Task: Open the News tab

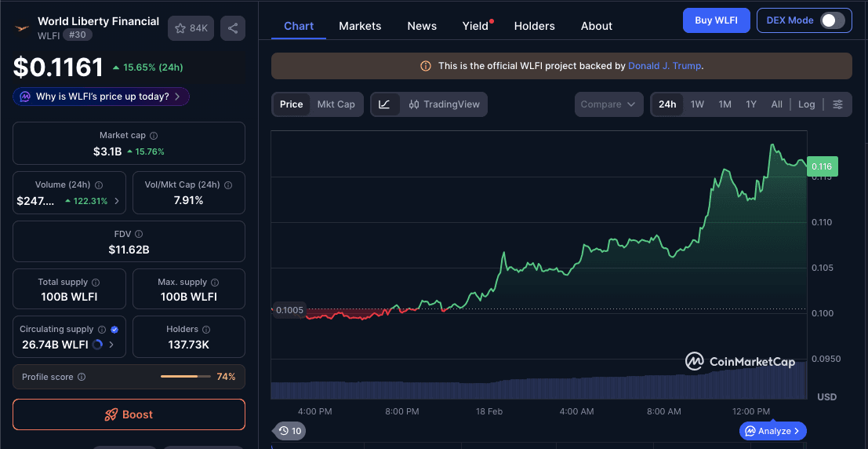Action: point(422,26)
